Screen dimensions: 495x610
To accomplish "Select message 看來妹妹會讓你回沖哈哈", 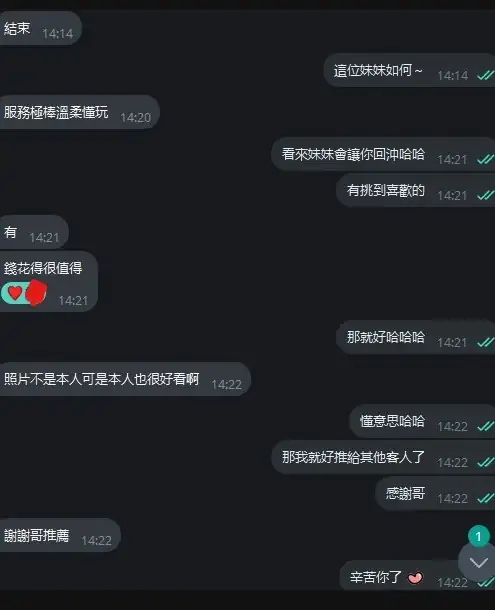I will tap(383, 154).
